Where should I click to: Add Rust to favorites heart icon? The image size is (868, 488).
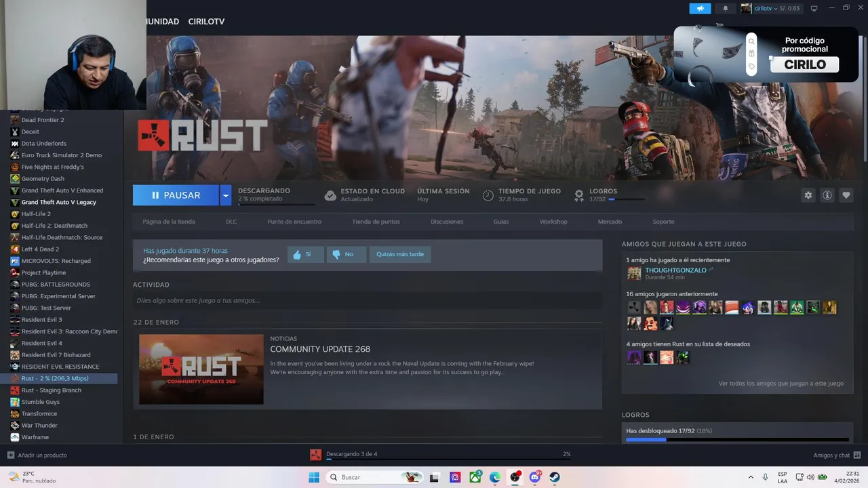(846, 195)
